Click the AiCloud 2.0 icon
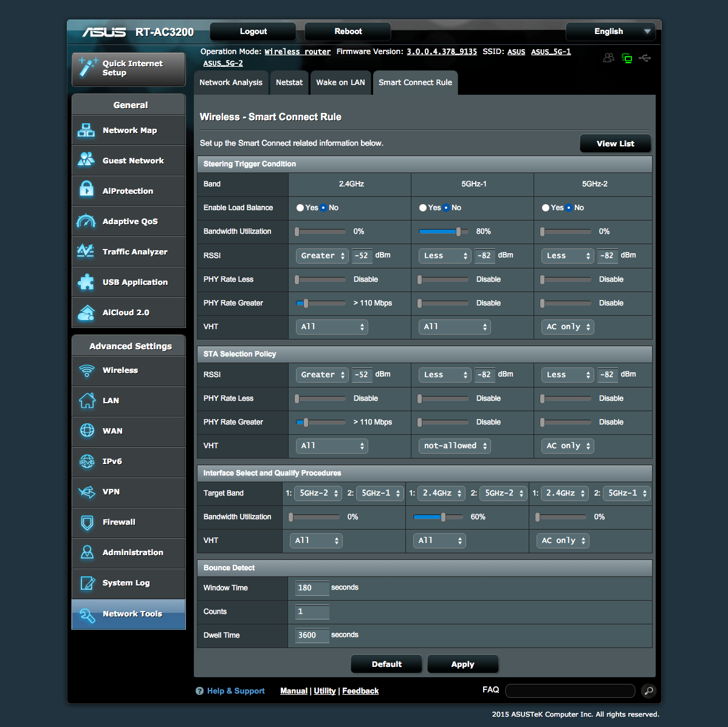 click(86, 312)
